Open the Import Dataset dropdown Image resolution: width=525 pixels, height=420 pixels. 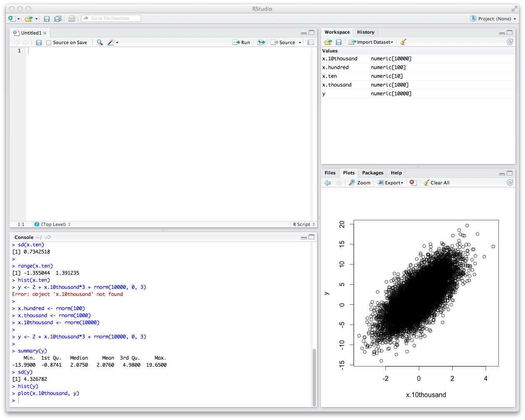point(371,42)
